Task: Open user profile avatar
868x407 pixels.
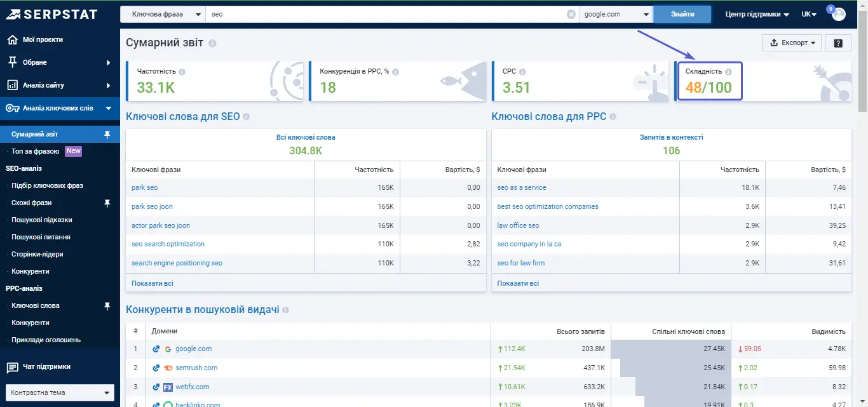Action: pos(839,14)
